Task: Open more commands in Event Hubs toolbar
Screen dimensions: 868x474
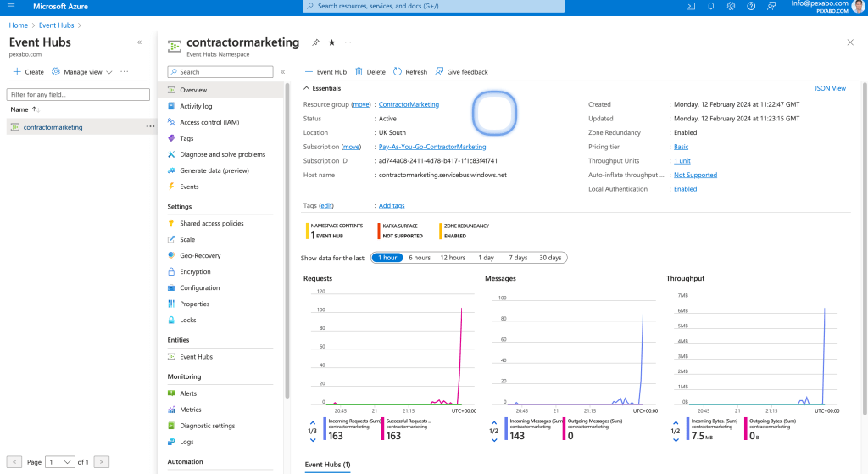Action: [x=125, y=71]
